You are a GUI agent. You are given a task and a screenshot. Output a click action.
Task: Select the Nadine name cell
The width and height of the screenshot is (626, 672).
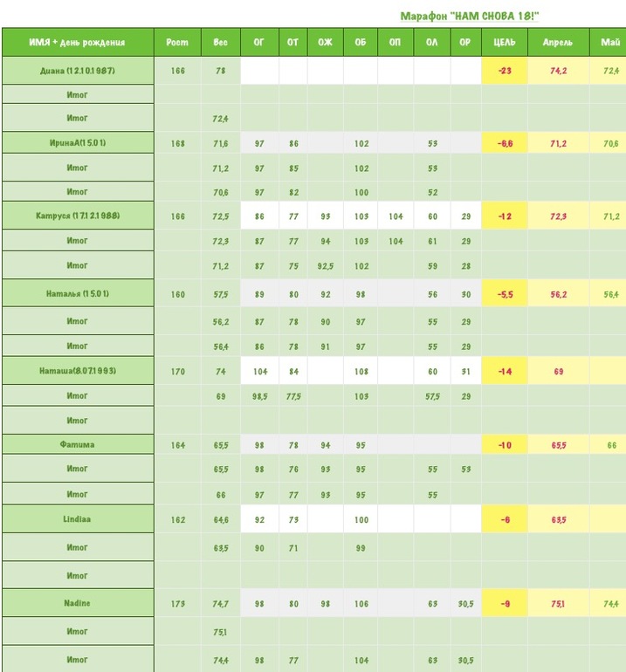coord(77,603)
